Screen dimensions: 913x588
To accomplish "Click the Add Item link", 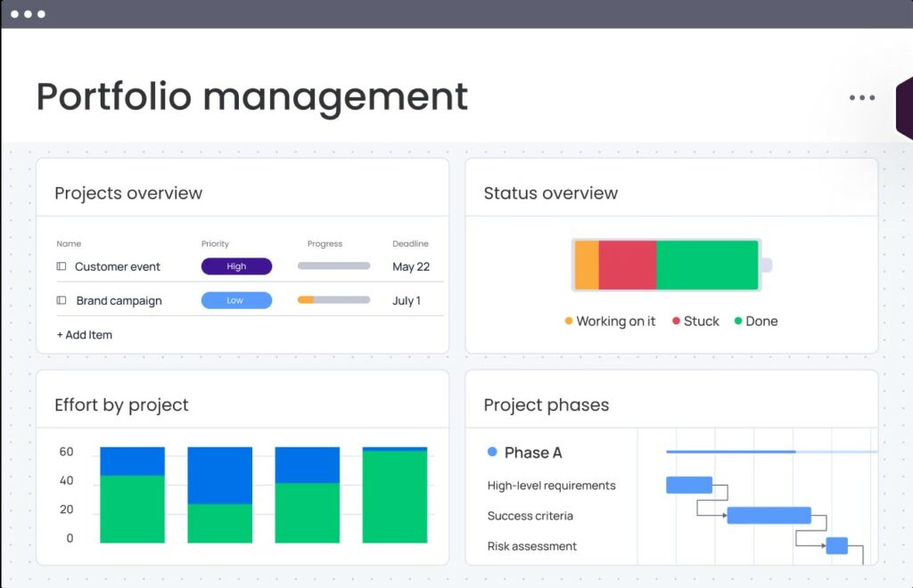I will (85, 335).
